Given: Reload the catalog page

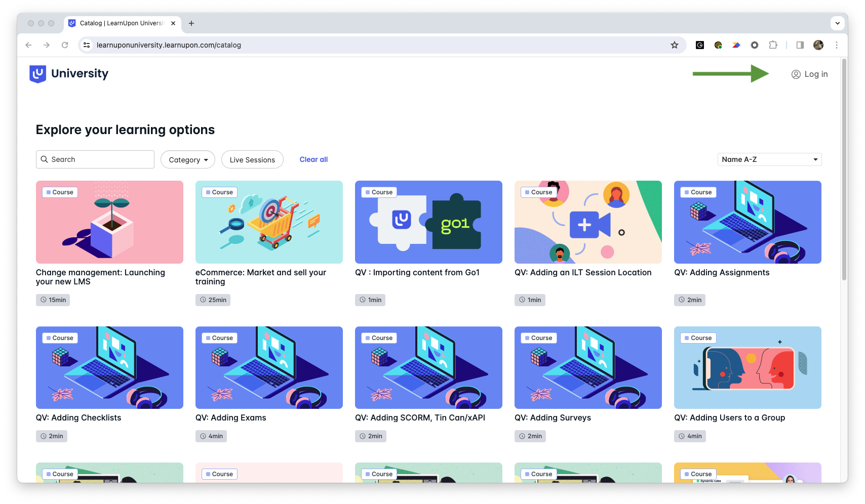Looking at the screenshot, I should pos(65,45).
